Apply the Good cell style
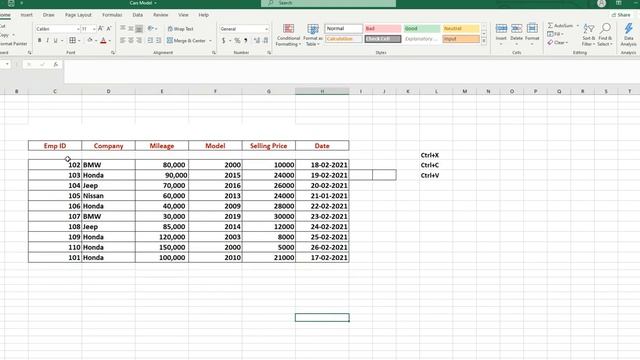640x360 pixels. click(422, 29)
